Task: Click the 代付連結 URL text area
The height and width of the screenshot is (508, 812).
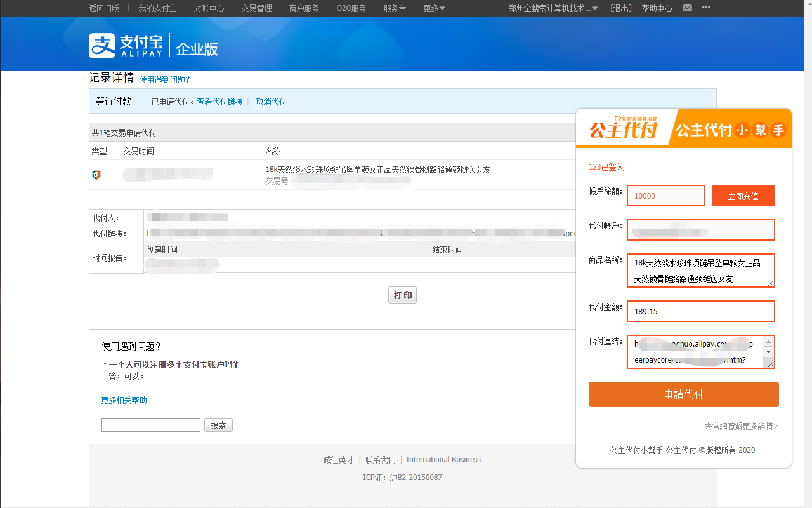Action: coord(701,352)
